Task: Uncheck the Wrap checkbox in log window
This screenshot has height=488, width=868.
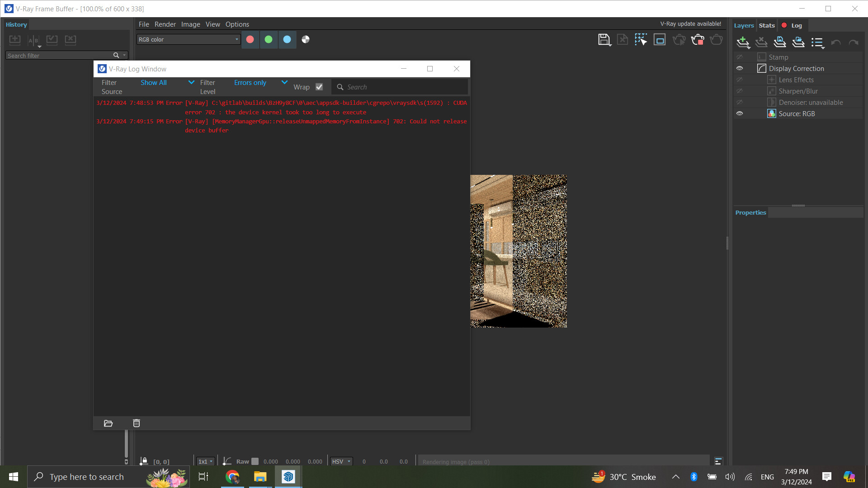Action: click(319, 87)
